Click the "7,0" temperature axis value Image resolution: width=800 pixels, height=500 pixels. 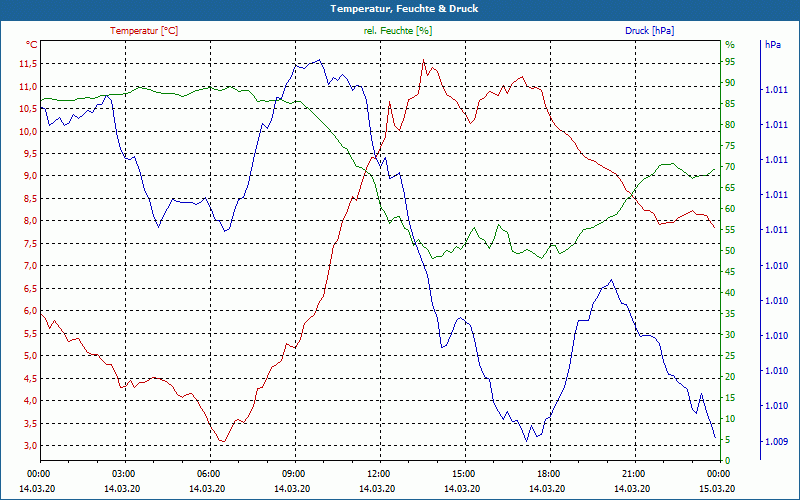click(30, 266)
